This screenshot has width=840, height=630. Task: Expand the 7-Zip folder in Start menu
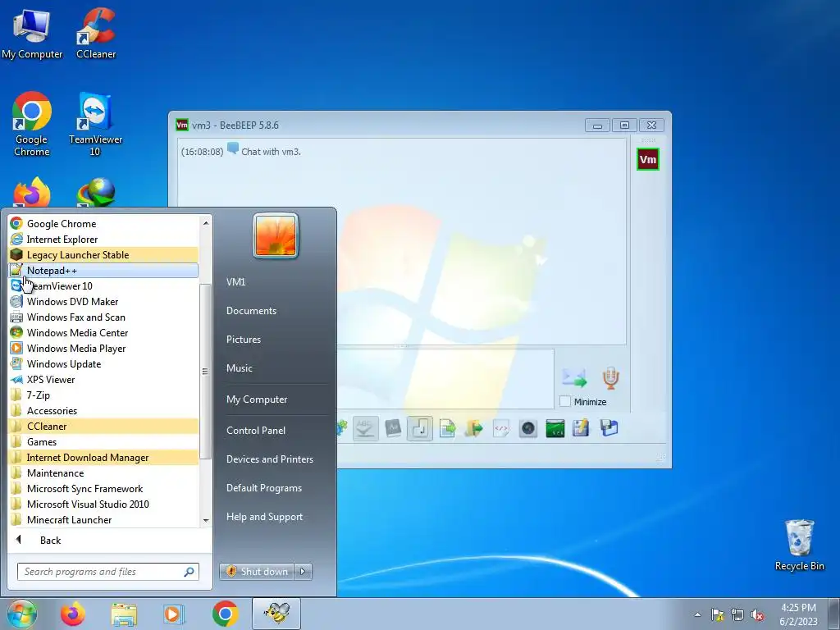click(103, 395)
